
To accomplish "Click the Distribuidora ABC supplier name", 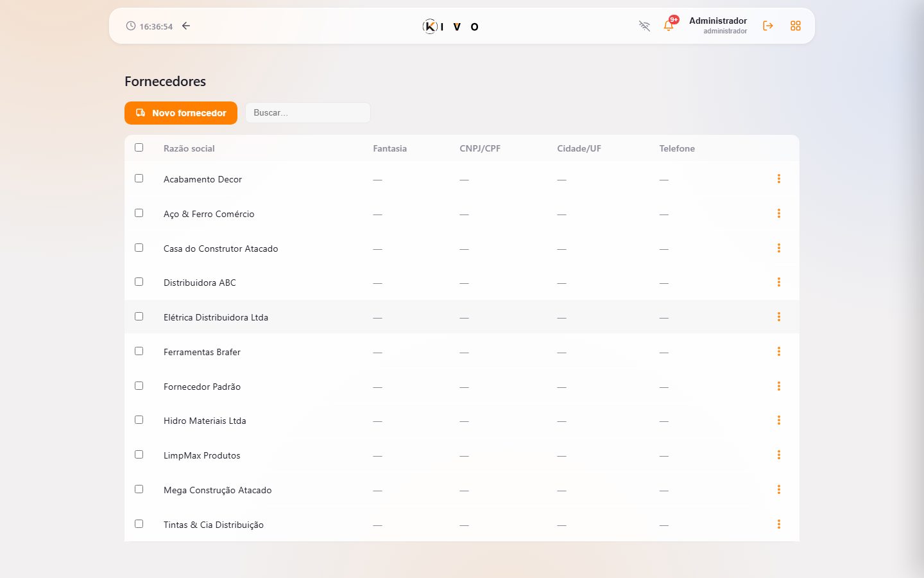I will [x=200, y=283].
